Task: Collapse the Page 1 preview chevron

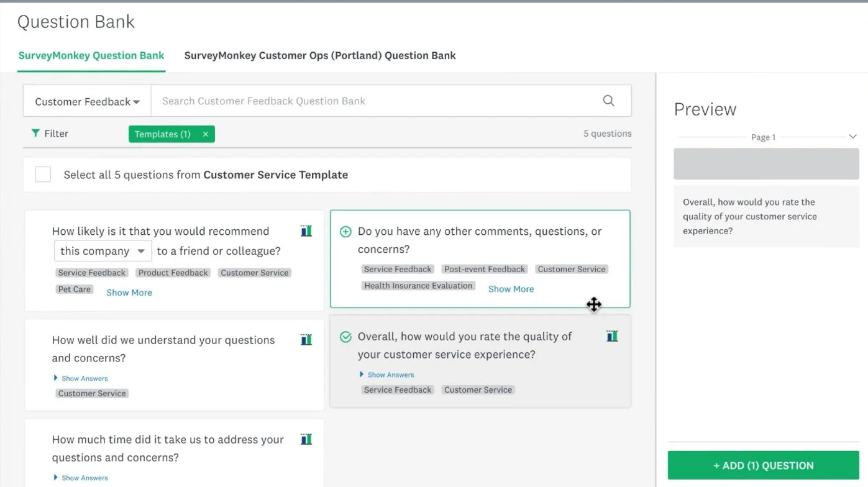Action: click(x=852, y=137)
